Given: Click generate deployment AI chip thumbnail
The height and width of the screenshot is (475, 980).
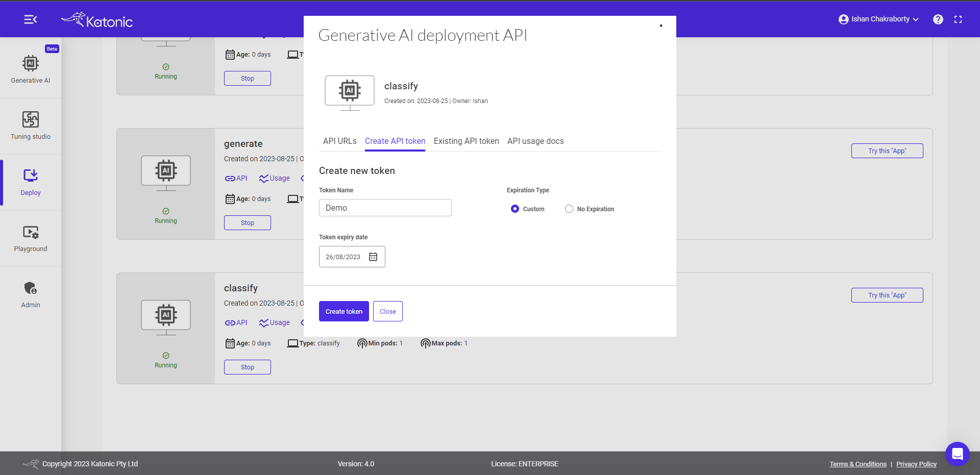Looking at the screenshot, I should pyautogui.click(x=166, y=173).
